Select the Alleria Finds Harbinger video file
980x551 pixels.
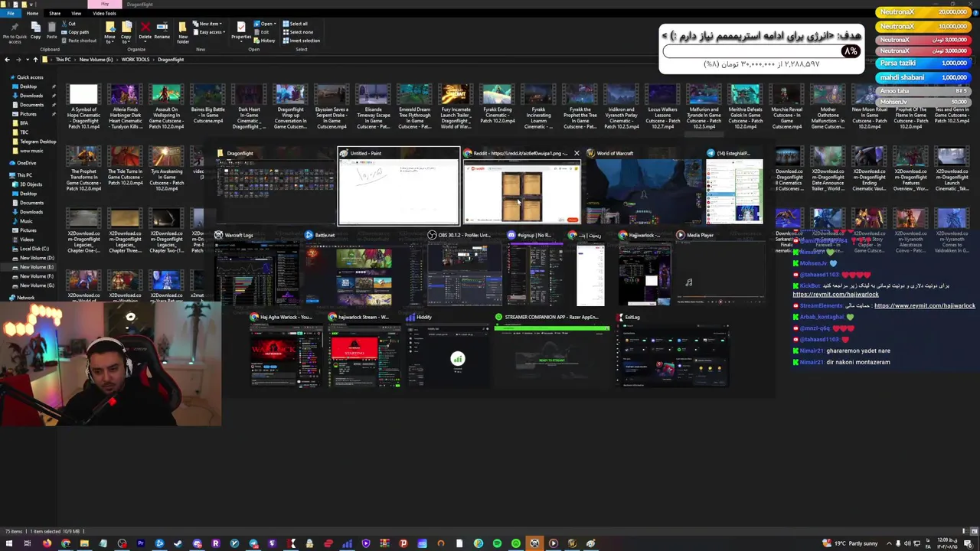tap(125, 106)
